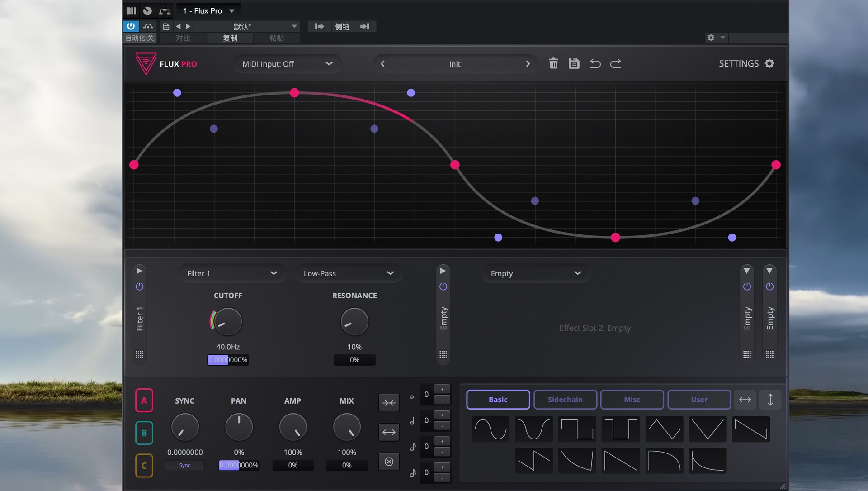Image resolution: width=868 pixels, height=491 pixels.
Task: Select envelope B button
Action: pyautogui.click(x=144, y=433)
